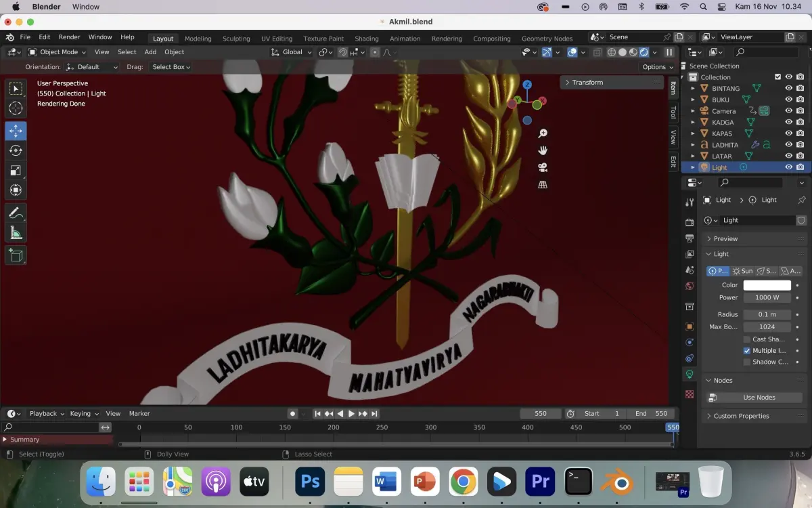Switch perspective/orthographic grid icon
The width and height of the screenshot is (812, 508).
pyautogui.click(x=543, y=184)
